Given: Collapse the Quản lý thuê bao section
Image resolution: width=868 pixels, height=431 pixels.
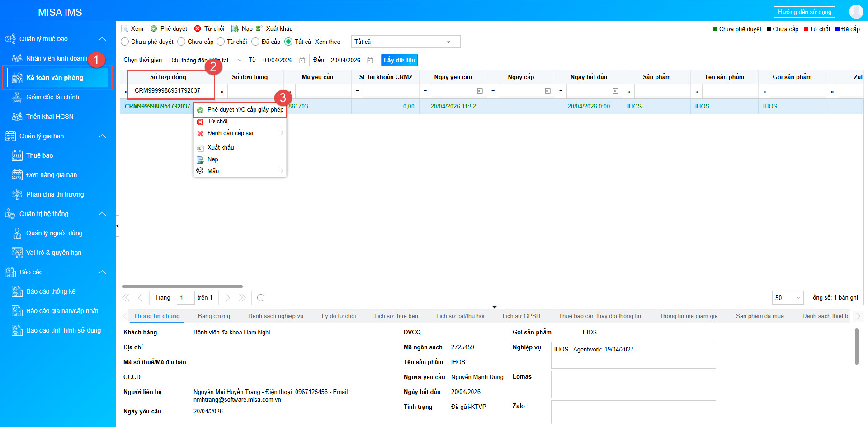Looking at the screenshot, I should (102, 39).
